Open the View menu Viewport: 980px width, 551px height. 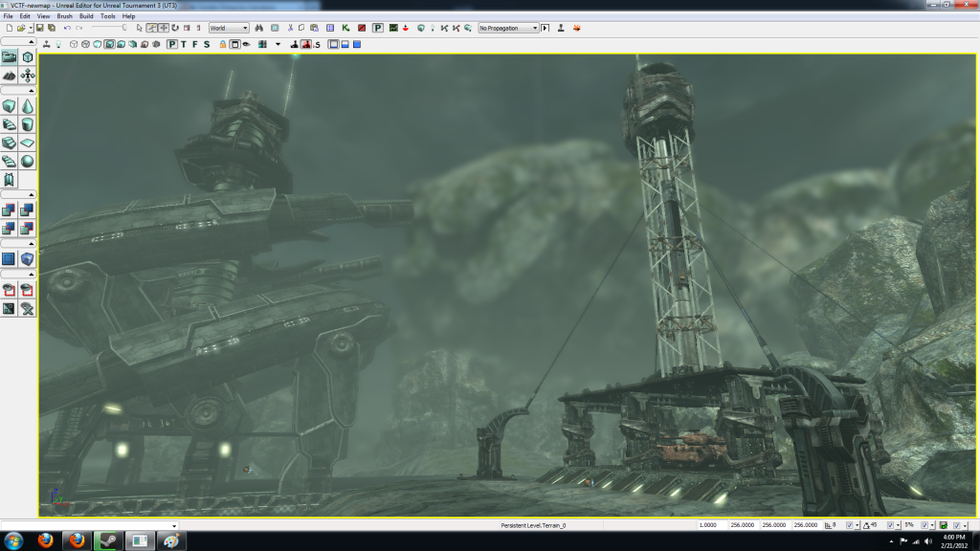coord(43,16)
